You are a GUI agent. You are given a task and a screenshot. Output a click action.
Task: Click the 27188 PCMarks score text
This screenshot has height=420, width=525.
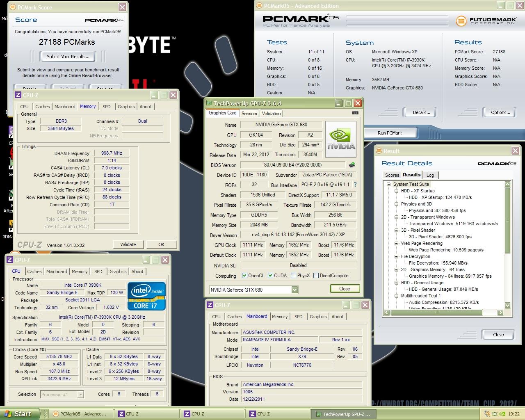pos(67,42)
